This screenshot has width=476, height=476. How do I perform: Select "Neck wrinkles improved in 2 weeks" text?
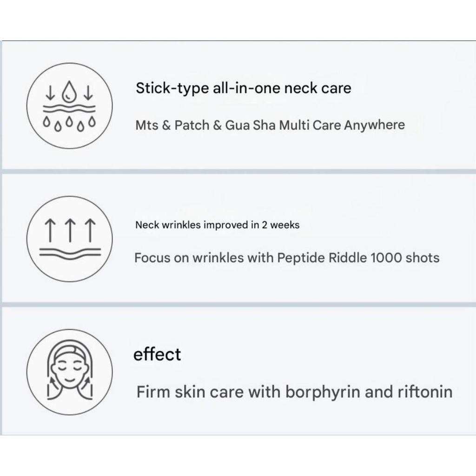pyautogui.click(x=217, y=225)
